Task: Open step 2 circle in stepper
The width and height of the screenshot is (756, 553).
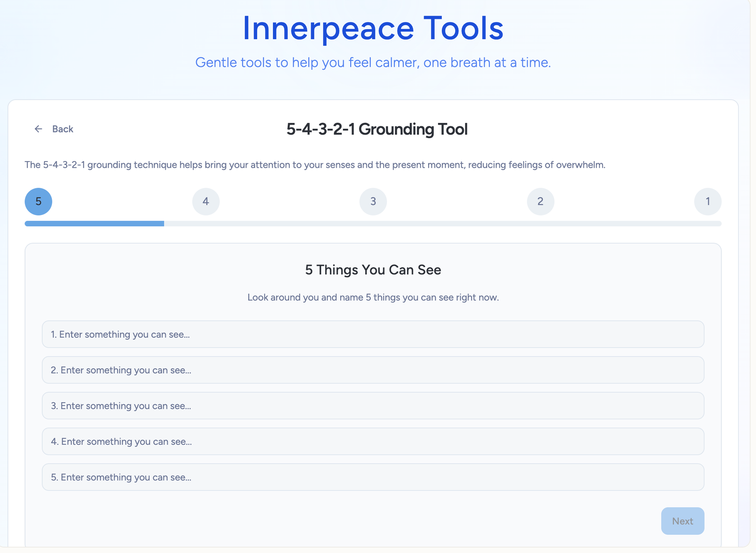Action: [x=540, y=201]
